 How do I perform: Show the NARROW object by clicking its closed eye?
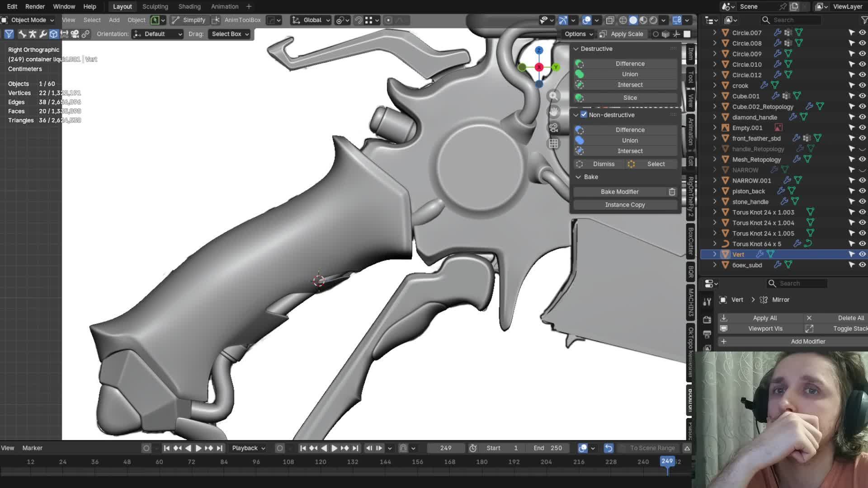pos(863,170)
